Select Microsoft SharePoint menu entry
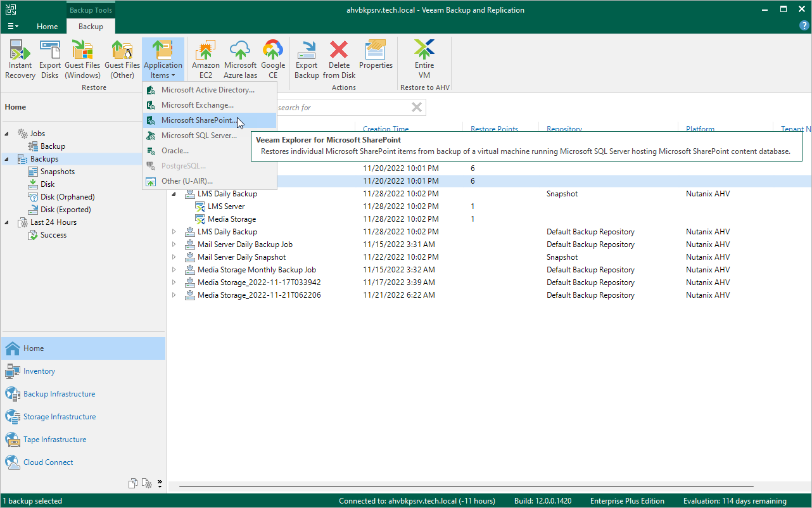This screenshot has width=812, height=508. (210, 120)
